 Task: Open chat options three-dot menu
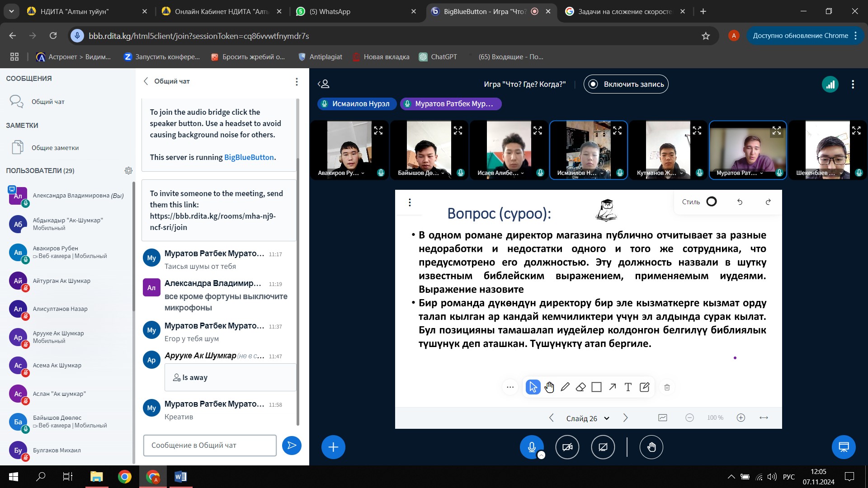(297, 82)
